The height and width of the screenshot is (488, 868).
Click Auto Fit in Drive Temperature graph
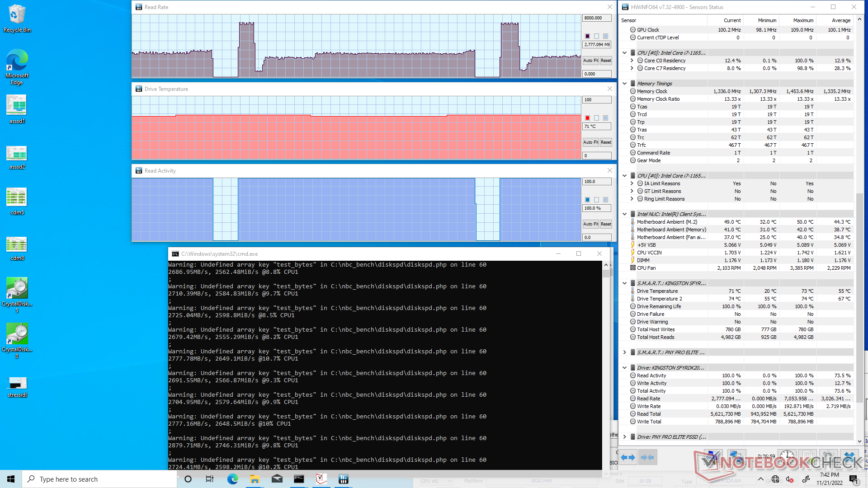590,142
